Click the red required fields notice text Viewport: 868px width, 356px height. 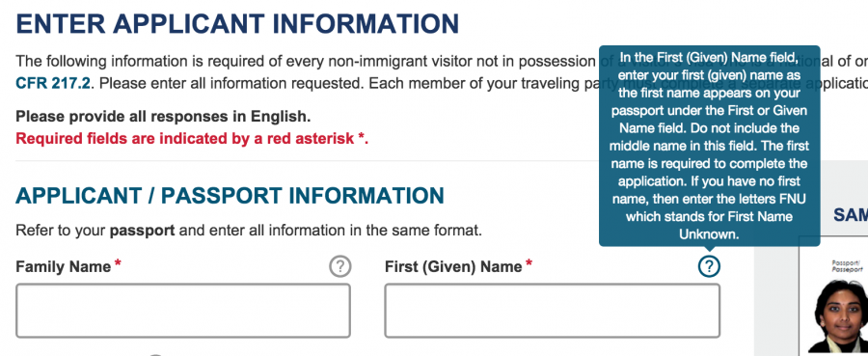[192, 138]
